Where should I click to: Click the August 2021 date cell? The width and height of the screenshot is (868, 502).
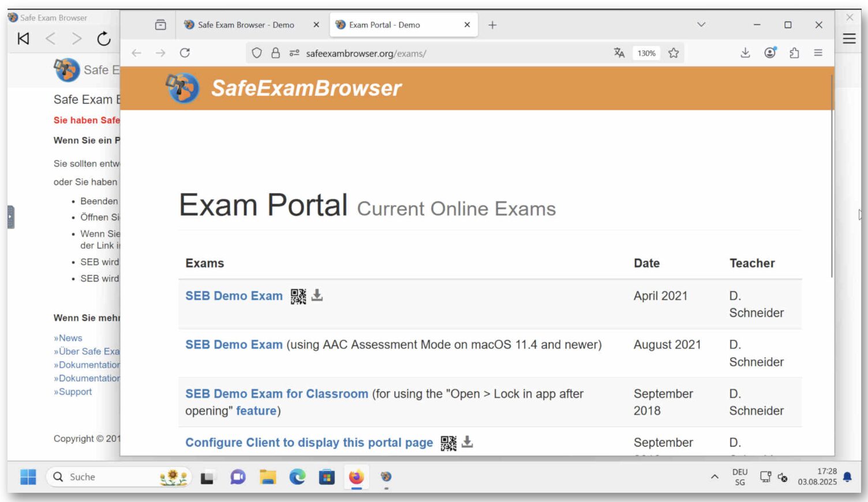click(667, 344)
